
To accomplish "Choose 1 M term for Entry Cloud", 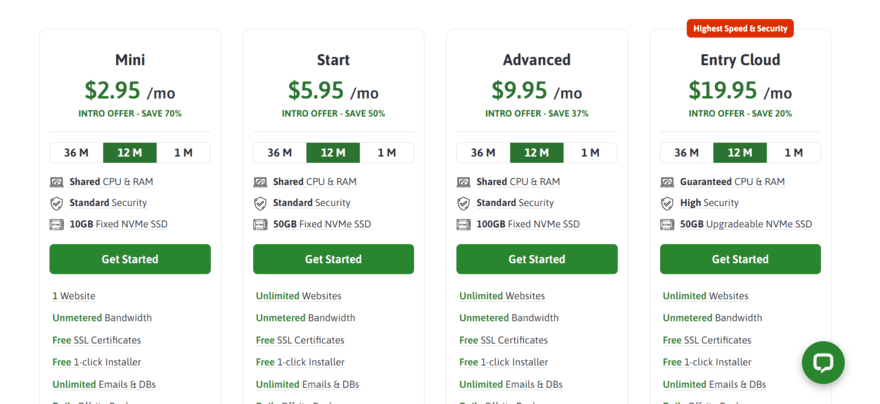I will click(x=794, y=153).
